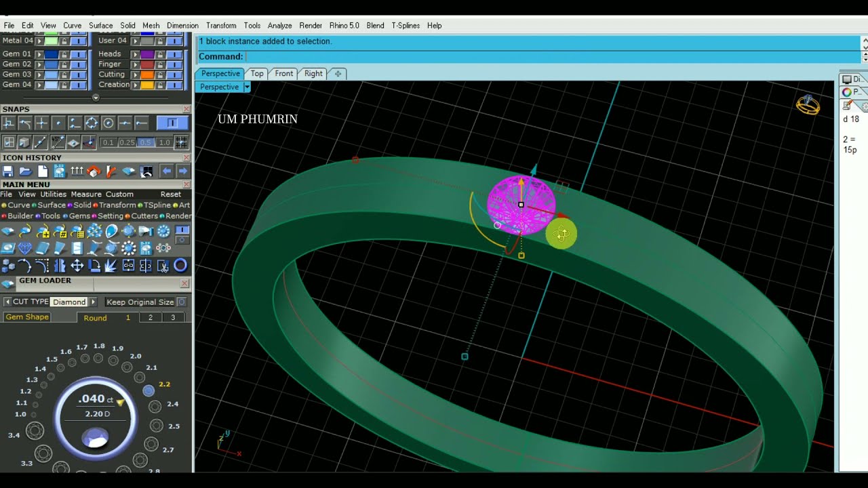
Task: Expand Creation layer arrow button
Action: [135, 85]
